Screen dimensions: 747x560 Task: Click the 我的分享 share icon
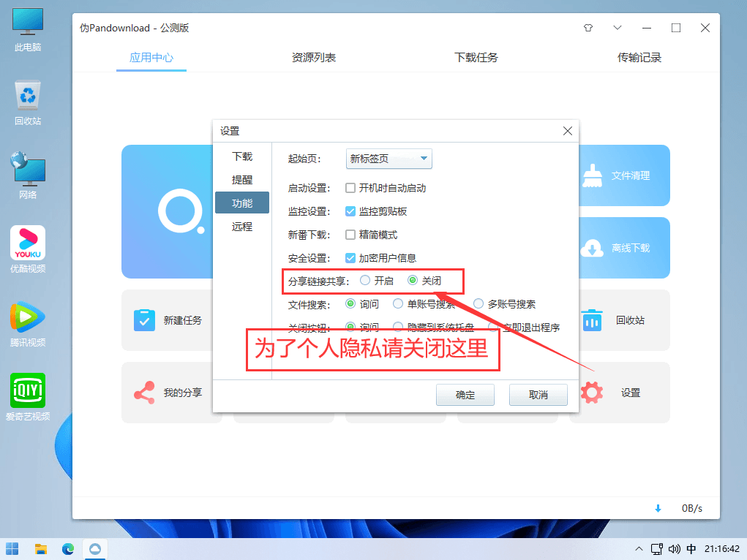(144, 393)
